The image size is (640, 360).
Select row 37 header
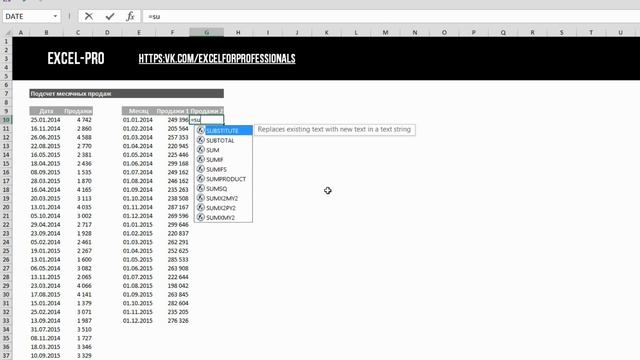click(6, 356)
